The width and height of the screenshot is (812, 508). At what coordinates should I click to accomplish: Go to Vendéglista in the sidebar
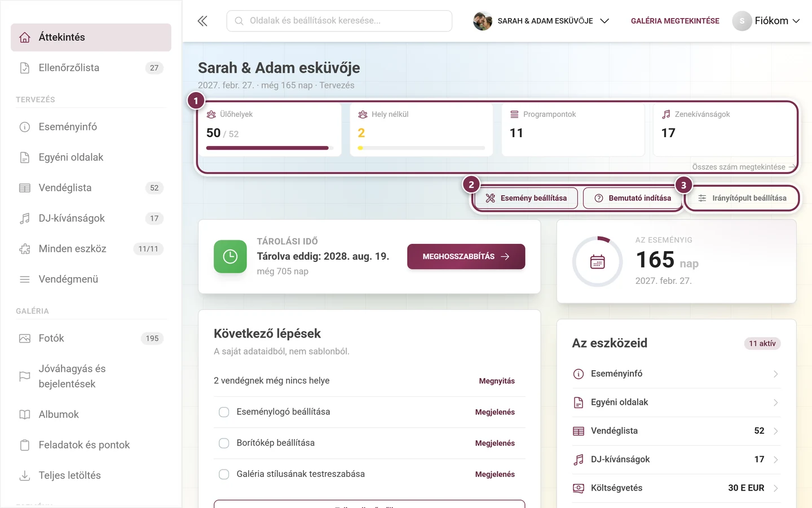[91, 188]
